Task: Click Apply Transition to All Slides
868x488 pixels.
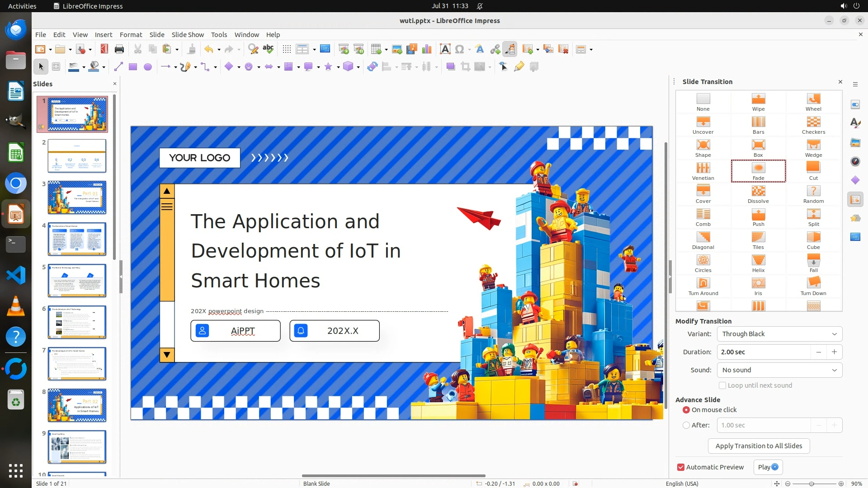Action: [x=759, y=446]
